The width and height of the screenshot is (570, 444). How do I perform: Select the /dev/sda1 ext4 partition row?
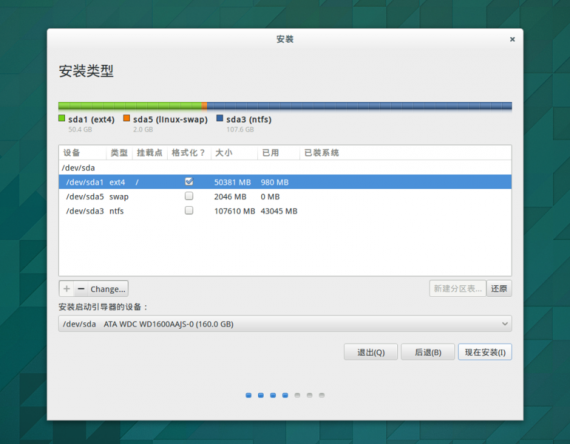coord(285,182)
